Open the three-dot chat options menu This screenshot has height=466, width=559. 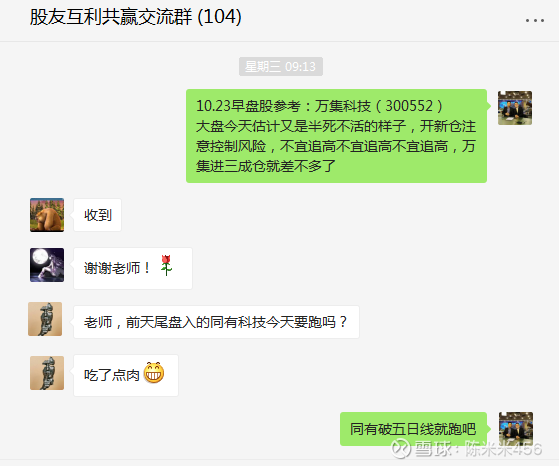click(535, 21)
